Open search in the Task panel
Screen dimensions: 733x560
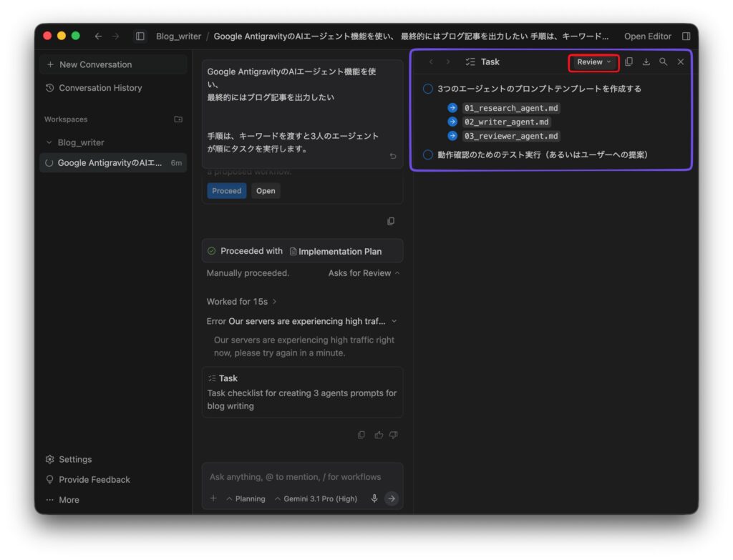click(x=663, y=62)
